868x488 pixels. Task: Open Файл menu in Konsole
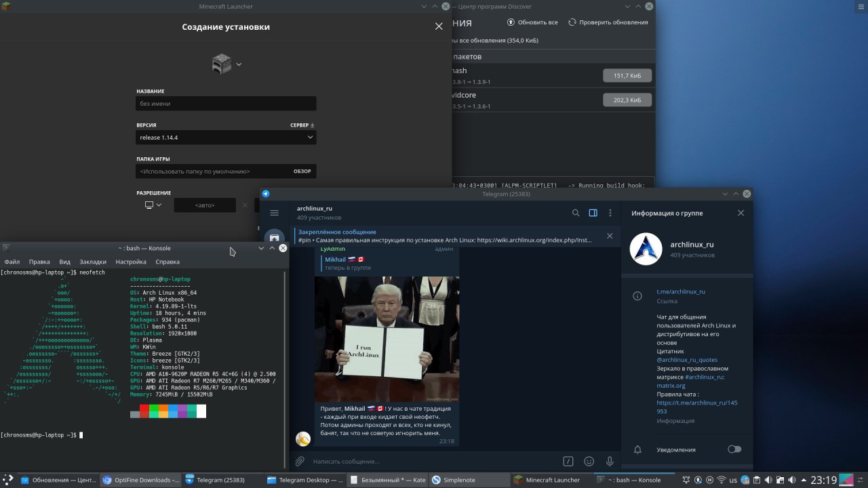coord(12,262)
